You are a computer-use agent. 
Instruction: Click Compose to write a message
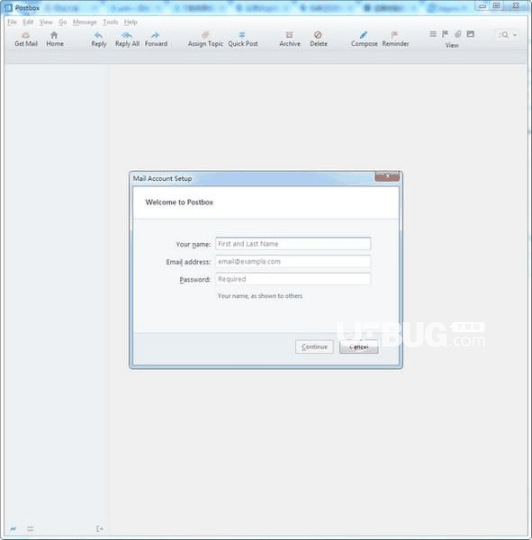click(x=364, y=39)
